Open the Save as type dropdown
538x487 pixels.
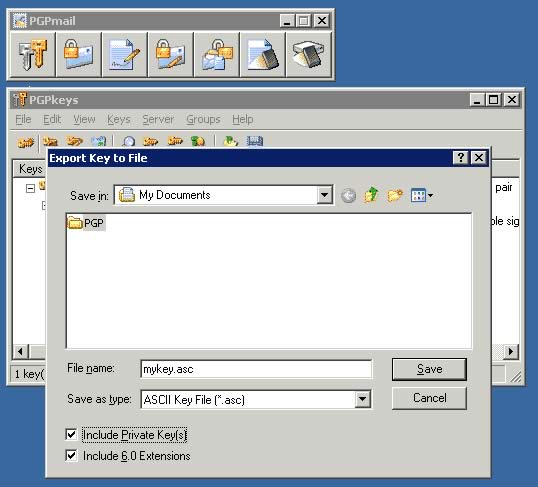(362, 399)
